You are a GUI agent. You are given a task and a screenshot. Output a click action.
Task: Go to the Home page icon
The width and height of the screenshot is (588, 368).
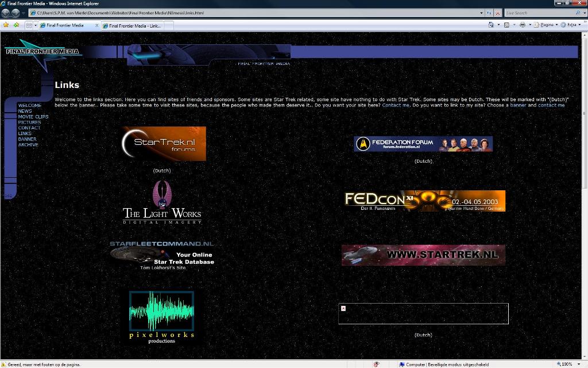click(491, 25)
